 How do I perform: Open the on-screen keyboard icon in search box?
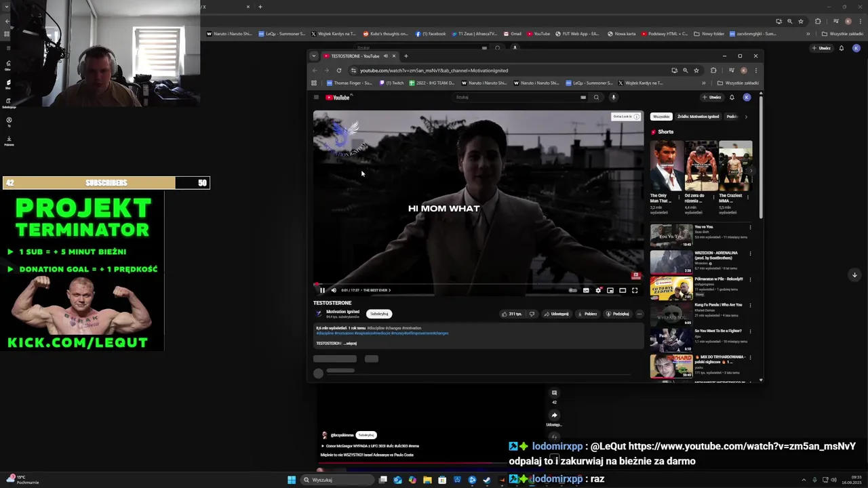(583, 98)
